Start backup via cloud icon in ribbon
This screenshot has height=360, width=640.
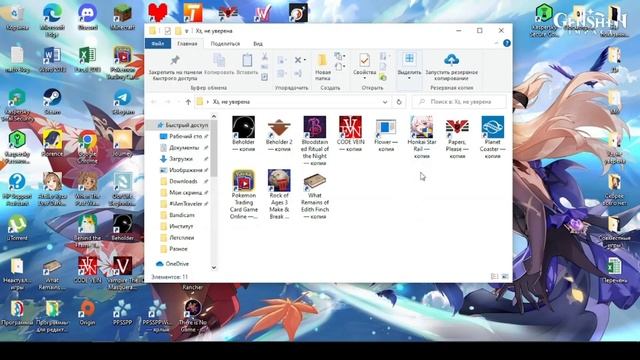[x=451, y=67]
